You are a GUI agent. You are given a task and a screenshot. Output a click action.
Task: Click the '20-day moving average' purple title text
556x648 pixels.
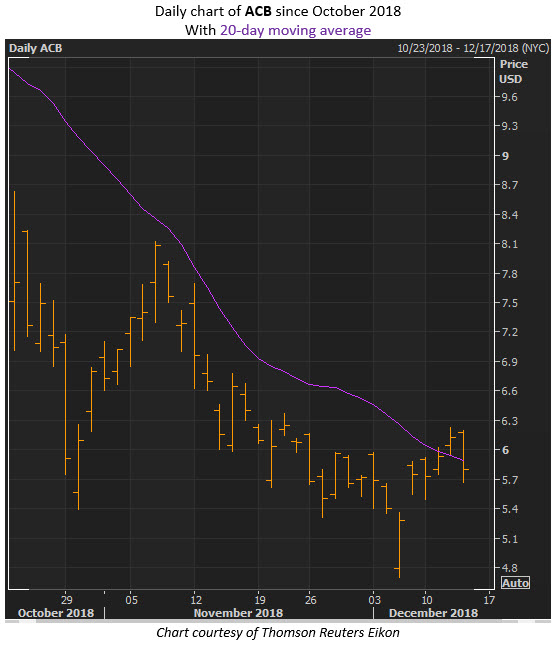click(295, 30)
